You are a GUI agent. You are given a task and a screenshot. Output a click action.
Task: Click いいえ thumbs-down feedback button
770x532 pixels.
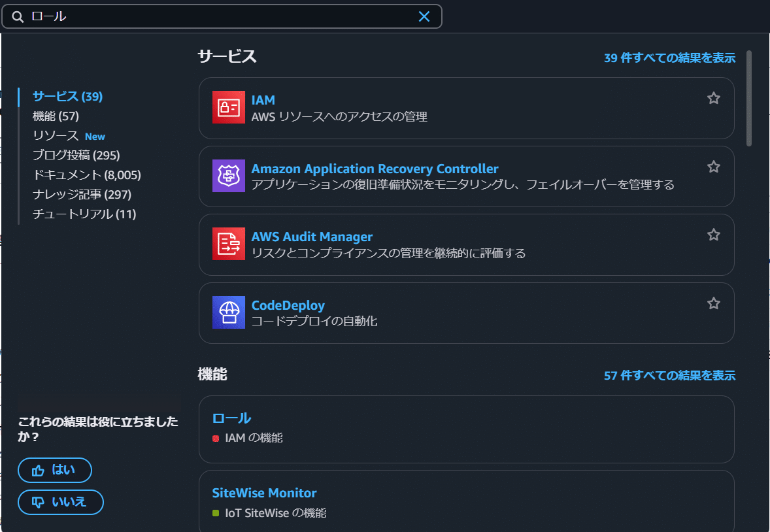[60, 502]
